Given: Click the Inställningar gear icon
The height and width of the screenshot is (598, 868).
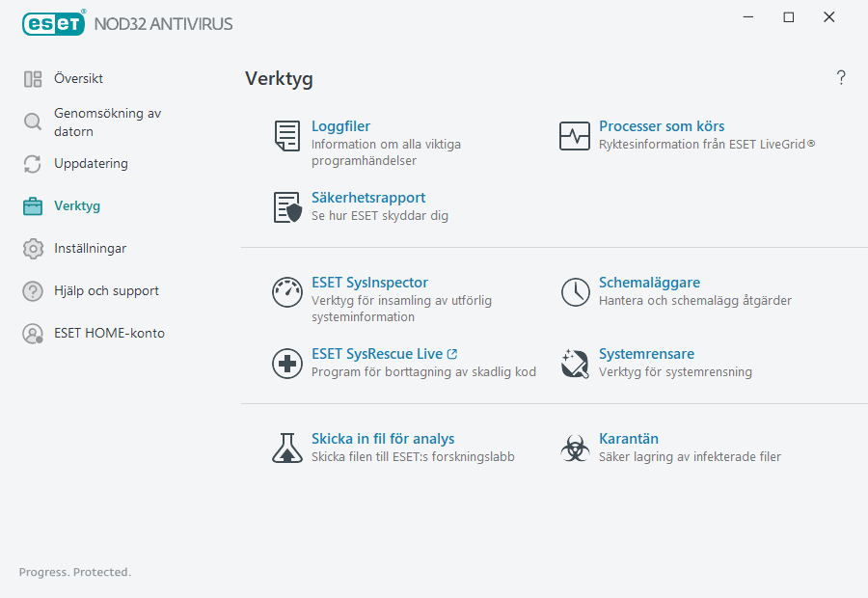Looking at the screenshot, I should 32,248.
